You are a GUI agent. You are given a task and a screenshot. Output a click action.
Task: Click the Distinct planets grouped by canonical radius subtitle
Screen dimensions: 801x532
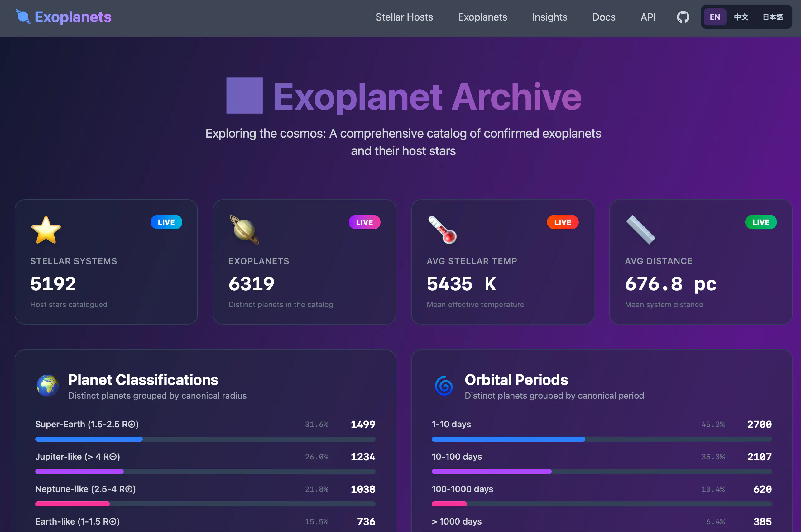click(x=157, y=396)
